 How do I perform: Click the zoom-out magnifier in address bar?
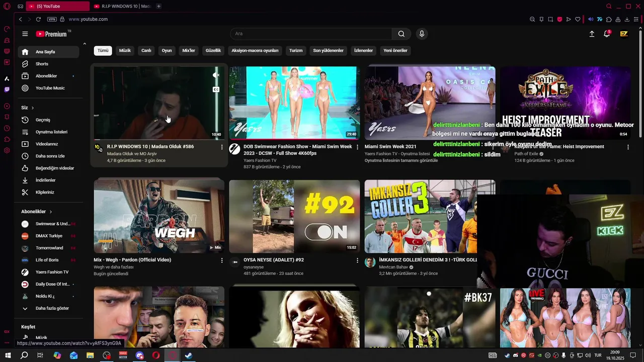(x=532, y=19)
